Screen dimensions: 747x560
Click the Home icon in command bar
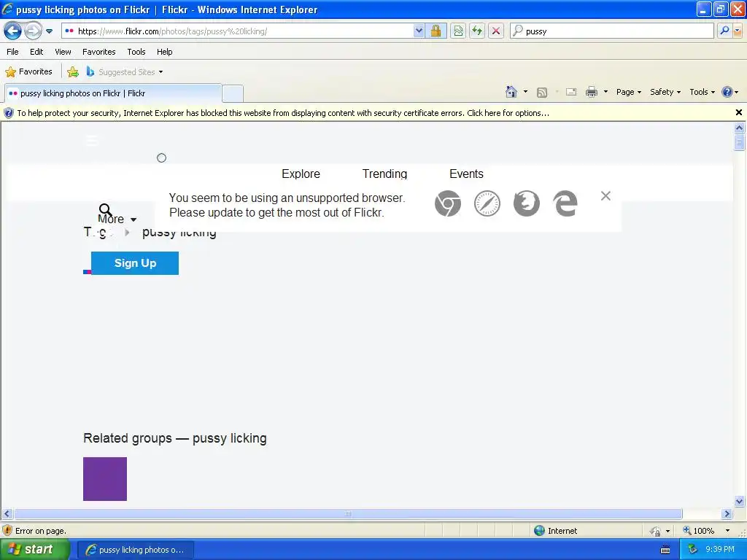(x=511, y=92)
